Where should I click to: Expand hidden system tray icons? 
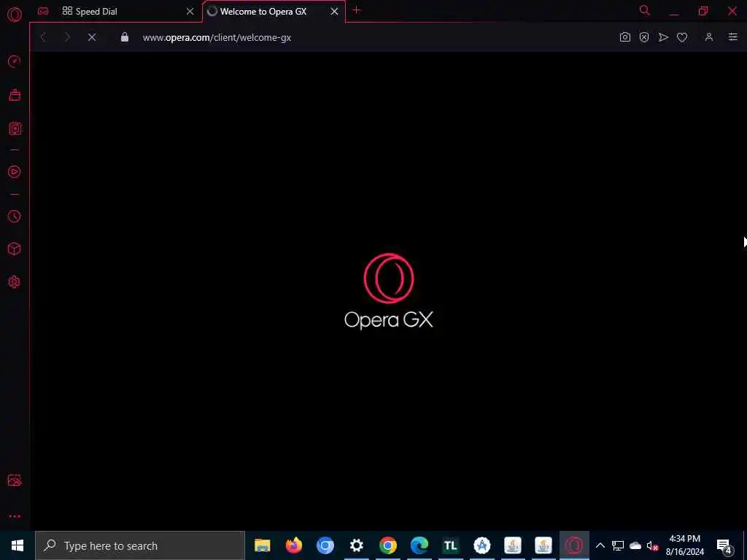(x=600, y=545)
